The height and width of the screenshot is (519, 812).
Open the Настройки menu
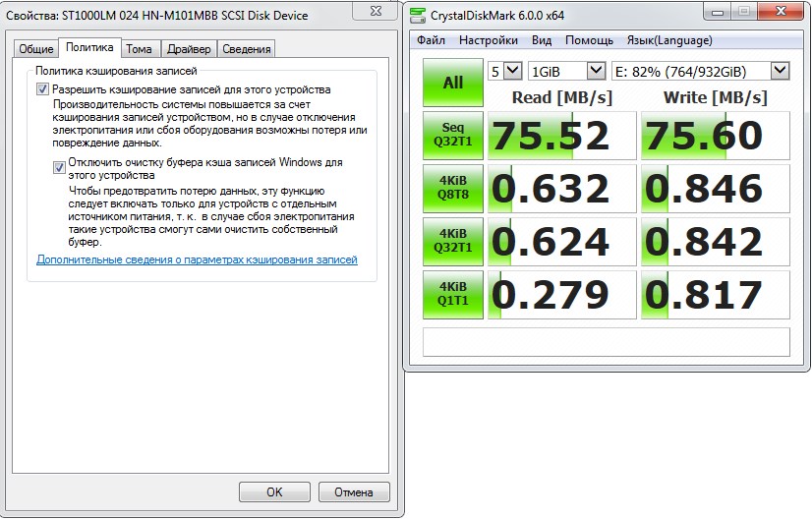tap(489, 40)
